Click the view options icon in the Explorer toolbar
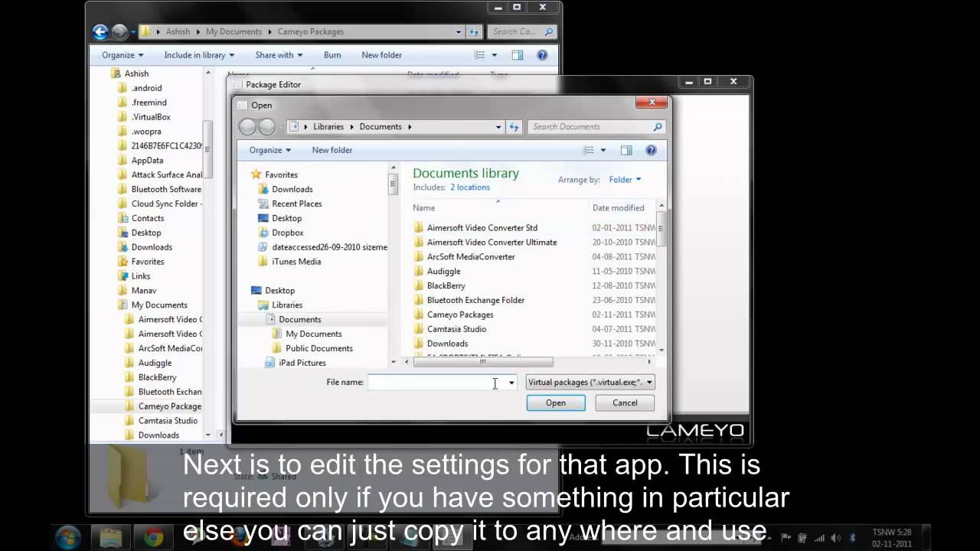The height and width of the screenshot is (551, 980). [x=479, y=55]
